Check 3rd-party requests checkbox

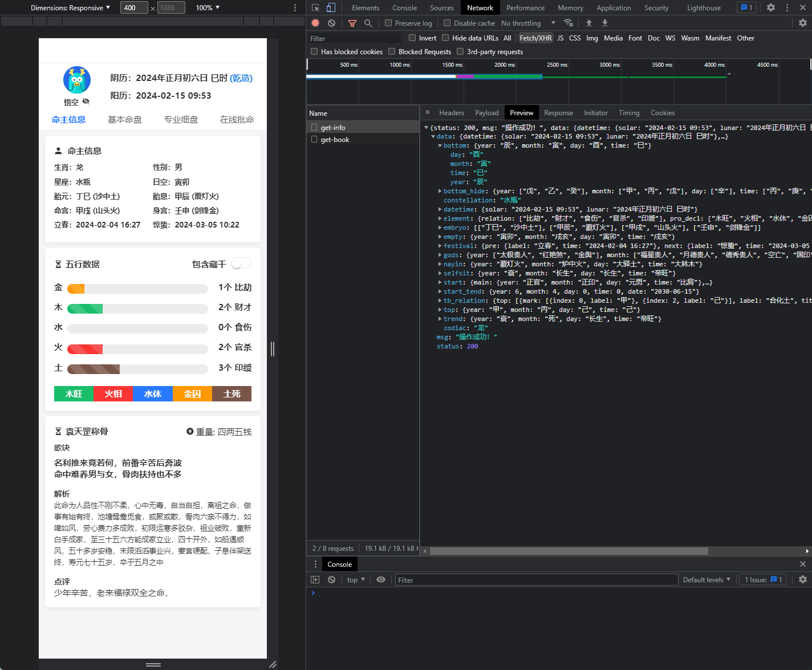460,51
